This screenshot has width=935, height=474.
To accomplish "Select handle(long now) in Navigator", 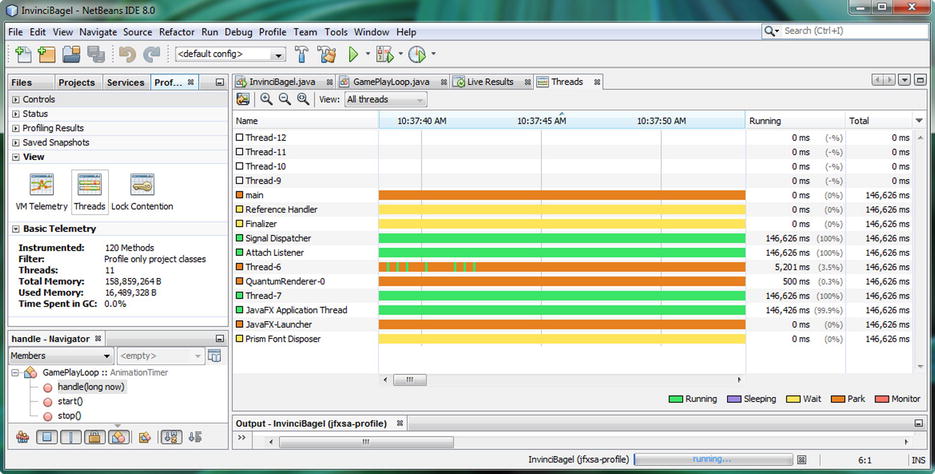I will coord(91,387).
